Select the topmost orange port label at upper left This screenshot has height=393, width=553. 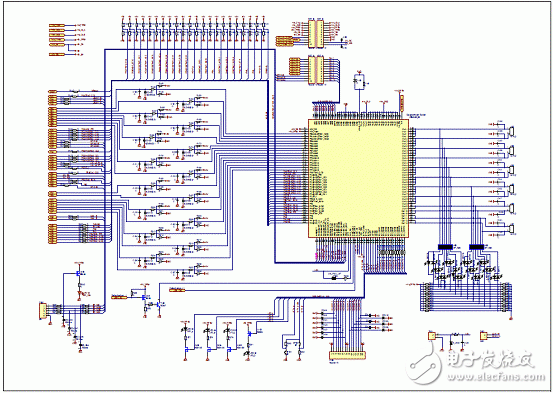coord(57,25)
